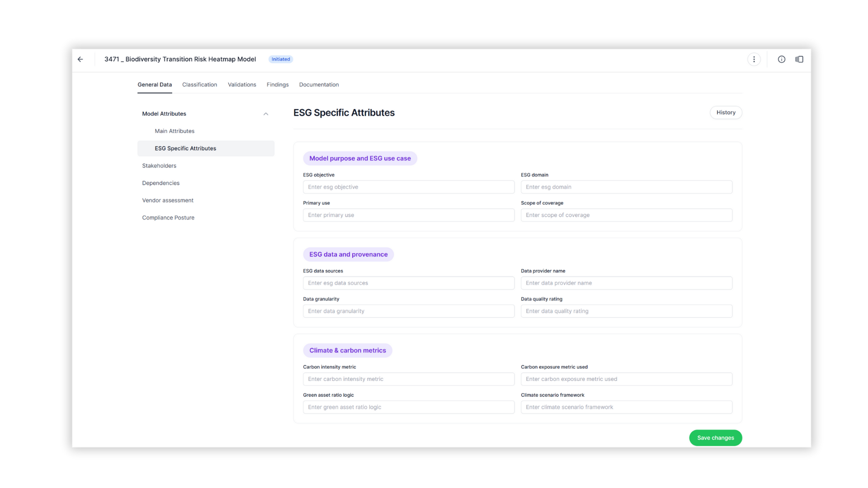The image size is (868, 488).
Task: Open the Main Attributes section
Action: pos(175,131)
